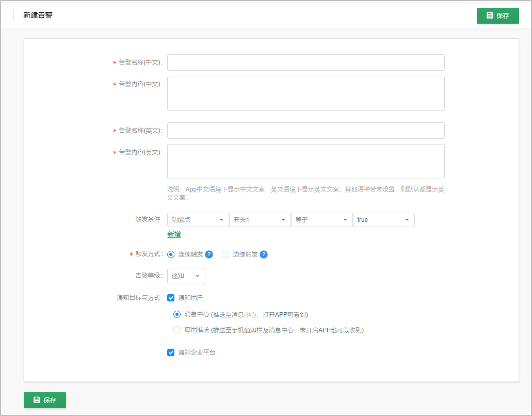The height and width of the screenshot is (416, 532).
Task: Click the 告警内容(中文) text area
Action: click(x=305, y=93)
